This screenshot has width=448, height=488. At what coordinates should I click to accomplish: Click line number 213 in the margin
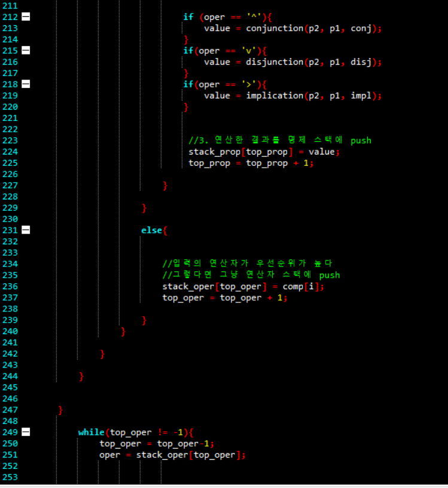[10, 28]
